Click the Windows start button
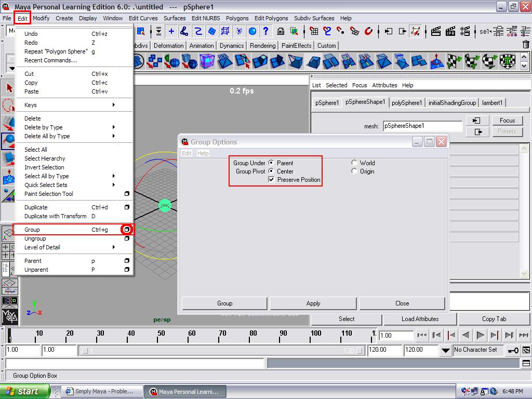Screen dimensions: 532x399 pyautogui.click(x=25, y=391)
